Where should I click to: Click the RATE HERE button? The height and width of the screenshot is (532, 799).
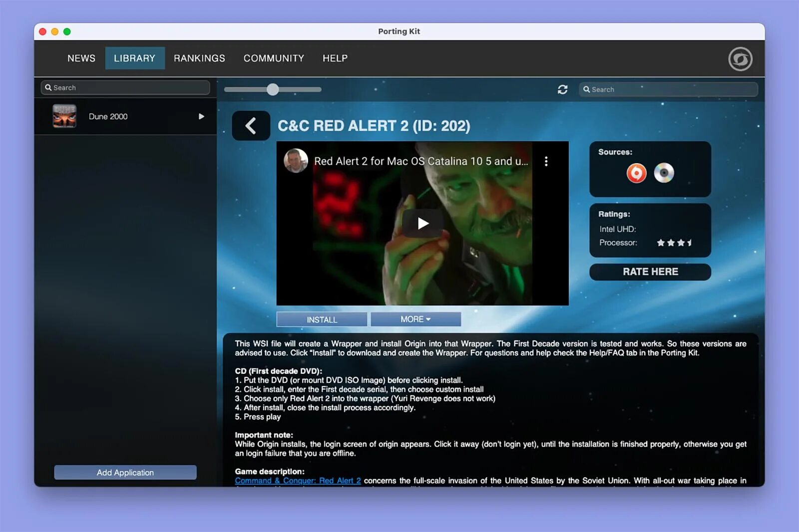point(650,272)
